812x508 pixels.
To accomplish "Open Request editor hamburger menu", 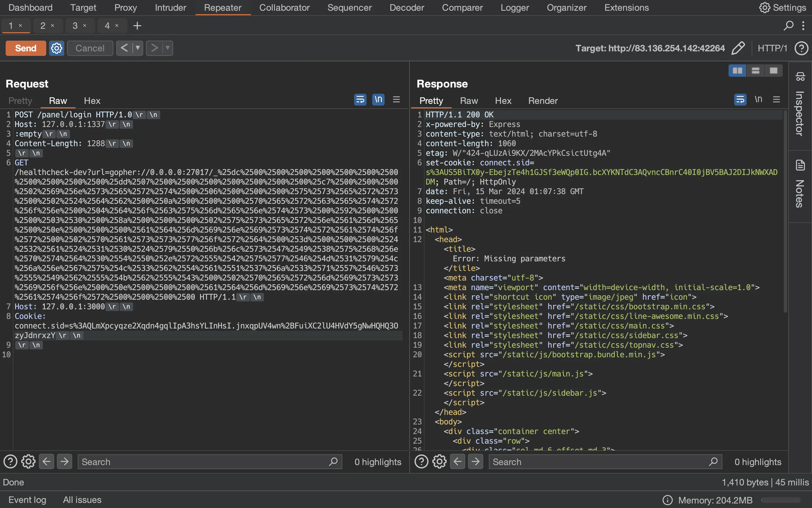I will pos(396,99).
